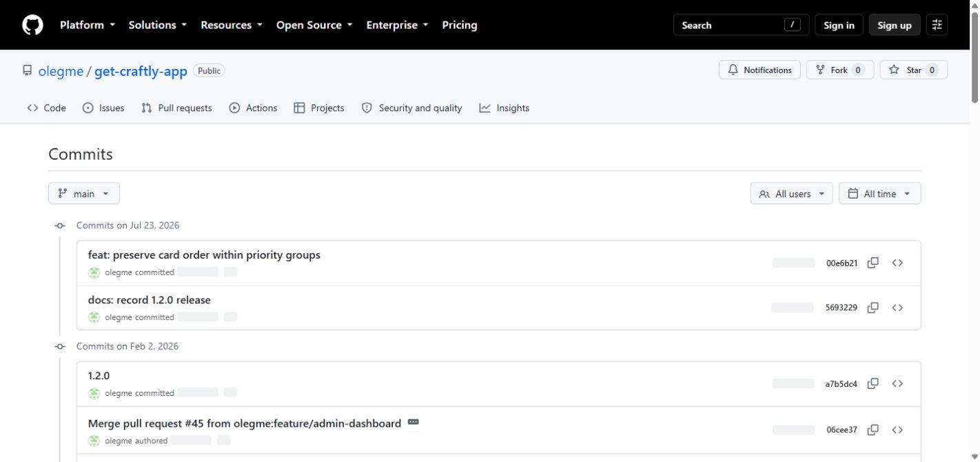Open commit hash 06cee37

[x=841, y=430]
